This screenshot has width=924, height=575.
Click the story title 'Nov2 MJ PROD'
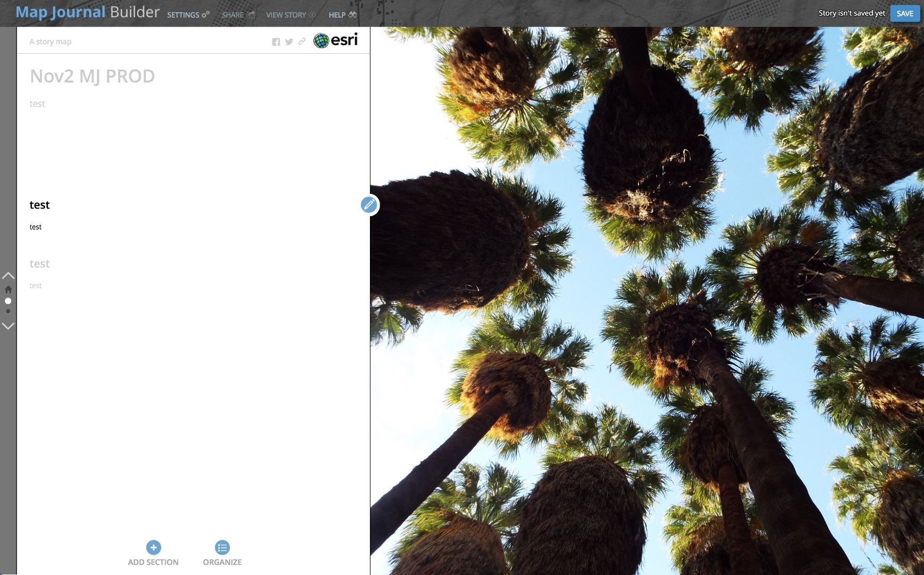92,76
